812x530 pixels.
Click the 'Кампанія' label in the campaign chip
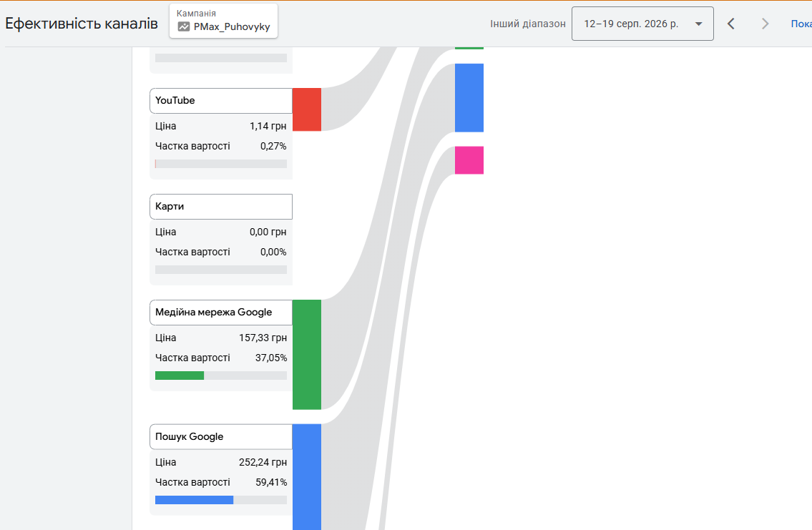coord(196,14)
